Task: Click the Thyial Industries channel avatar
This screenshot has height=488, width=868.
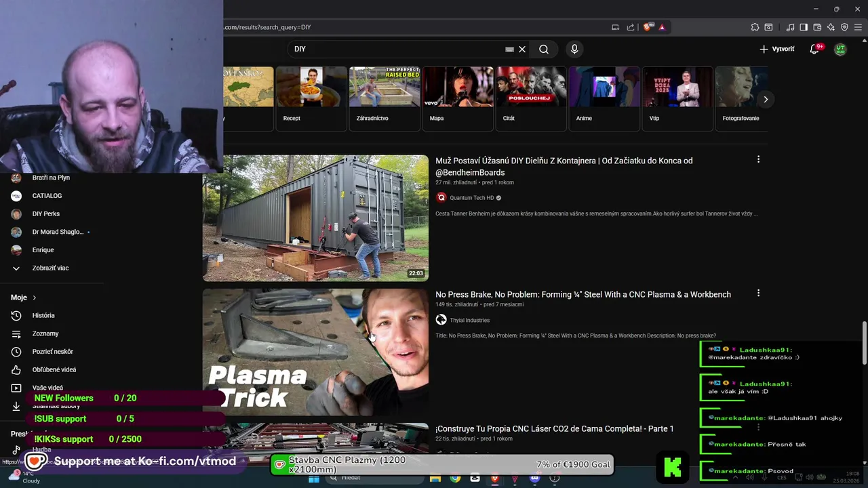Action: pos(441,320)
